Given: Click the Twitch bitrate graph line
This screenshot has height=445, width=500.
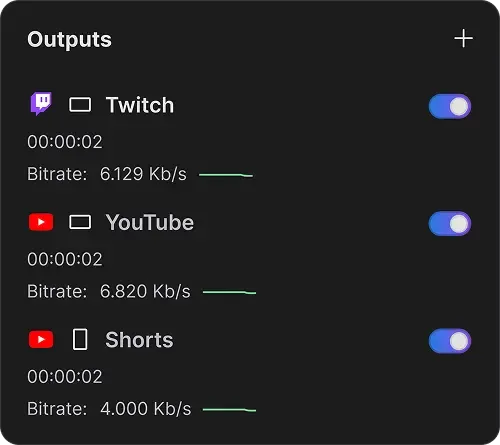Looking at the screenshot, I should tap(226, 175).
